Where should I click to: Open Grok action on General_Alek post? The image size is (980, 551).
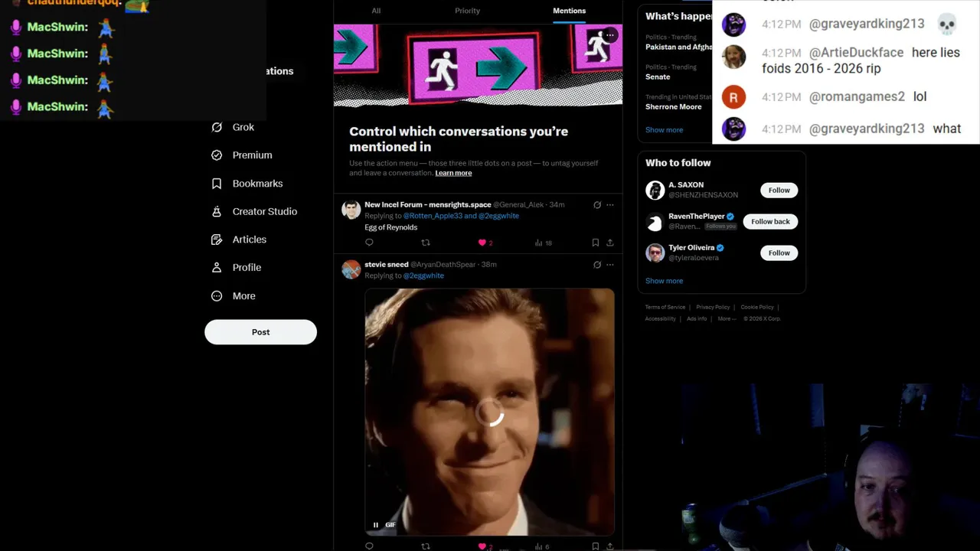point(597,204)
